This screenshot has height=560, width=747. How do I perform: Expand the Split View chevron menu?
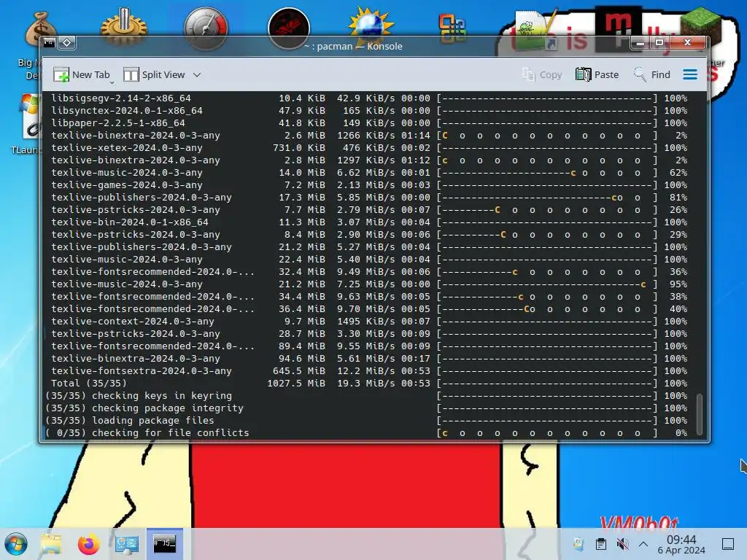(197, 74)
